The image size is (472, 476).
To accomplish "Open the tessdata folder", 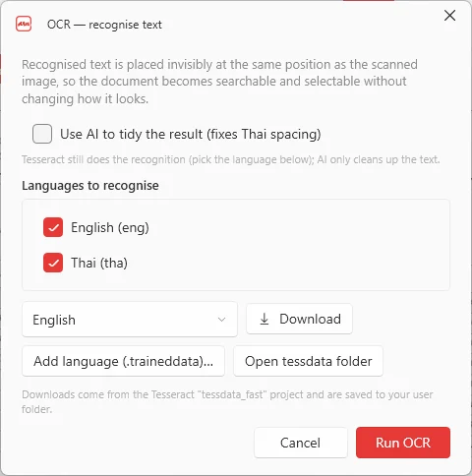I will (x=308, y=361).
